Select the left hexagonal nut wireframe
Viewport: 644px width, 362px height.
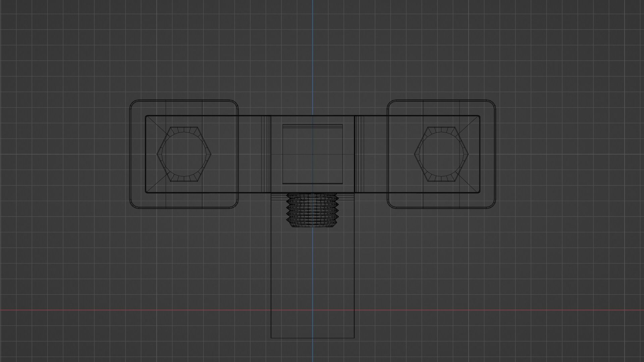point(184,154)
